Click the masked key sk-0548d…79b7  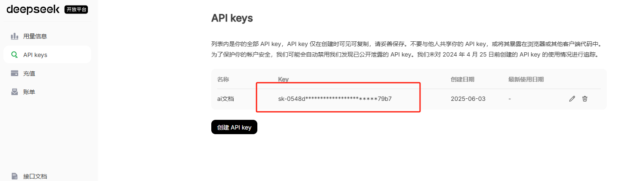pyautogui.click(x=335, y=99)
